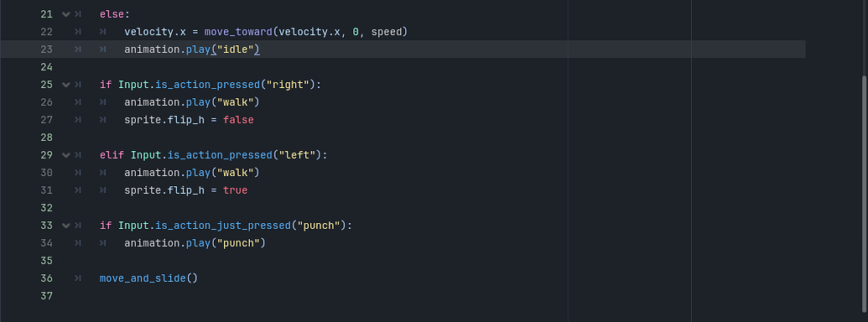Click the is_action_just_pressed method name
The image size is (868, 322).
(x=223, y=226)
